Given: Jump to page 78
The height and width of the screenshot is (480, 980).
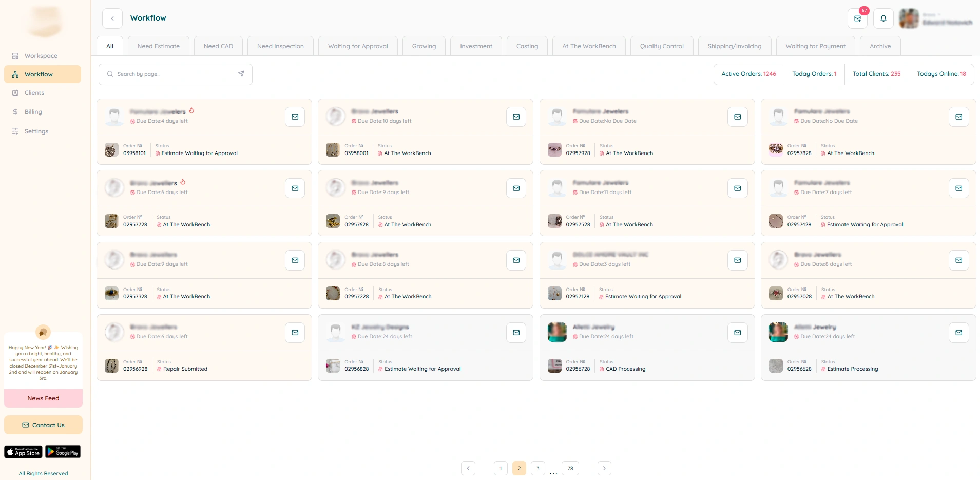Looking at the screenshot, I should click(x=570, y=468).
